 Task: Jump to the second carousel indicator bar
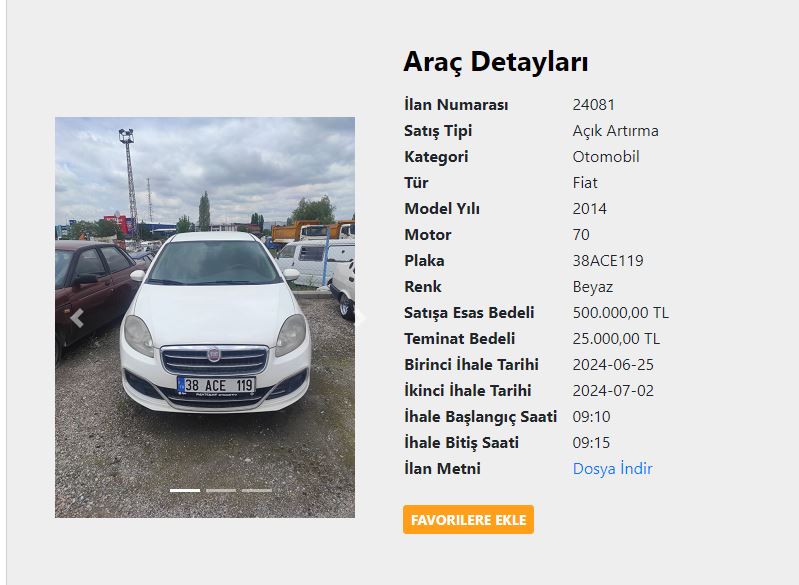click(x=221, y=490)
